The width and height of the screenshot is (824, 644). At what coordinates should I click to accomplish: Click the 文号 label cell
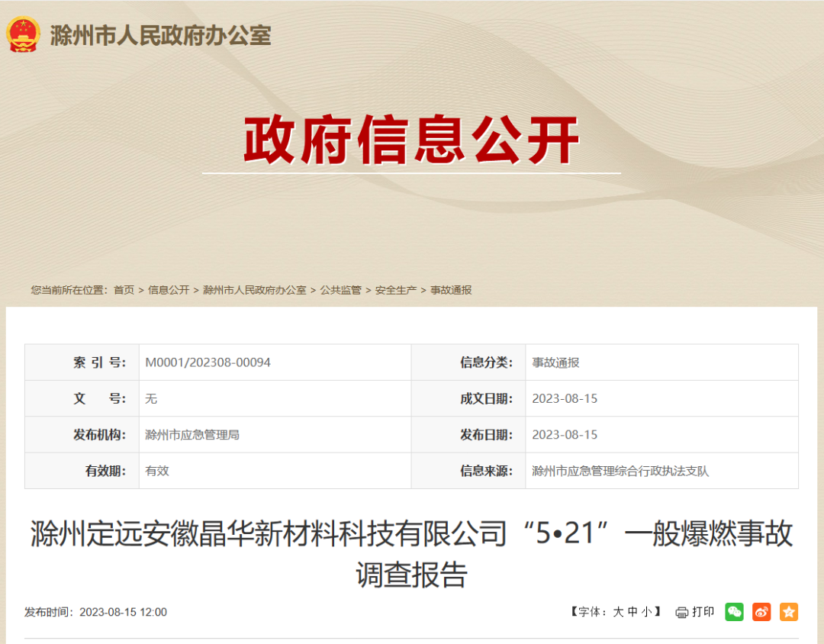tap(82, 399)
